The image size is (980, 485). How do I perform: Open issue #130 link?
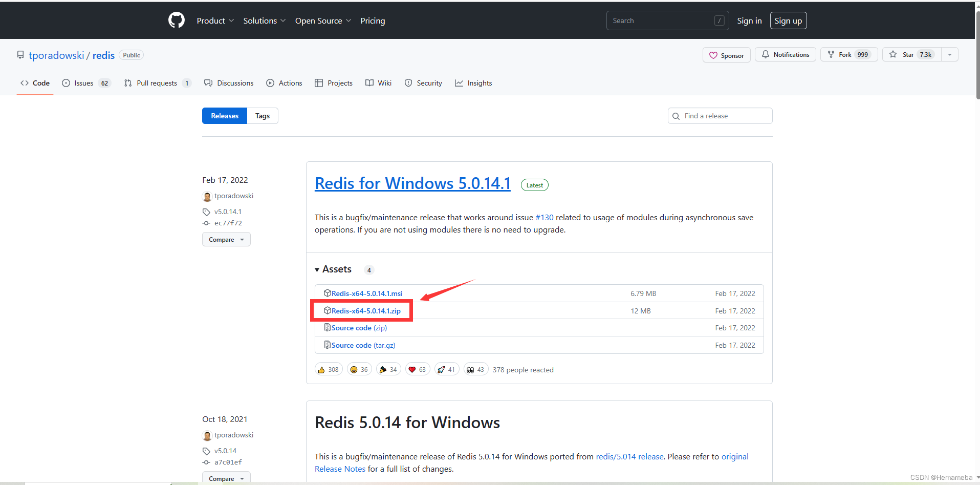pyautogui.click(x=545, y=217)
